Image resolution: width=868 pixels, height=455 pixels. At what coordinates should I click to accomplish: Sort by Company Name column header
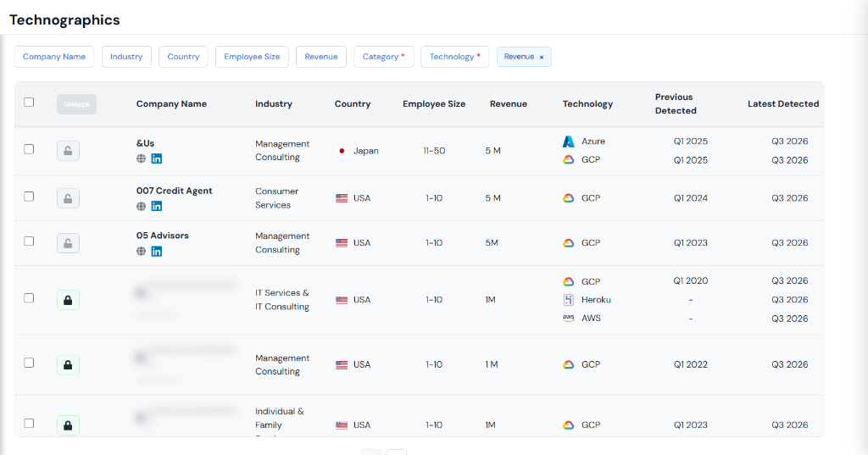(x=171, y=104)
